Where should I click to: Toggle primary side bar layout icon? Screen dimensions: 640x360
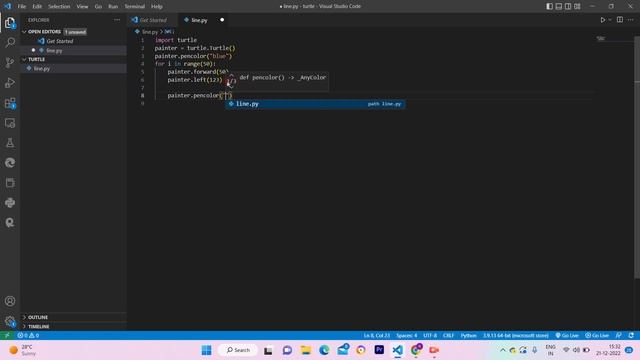pyautogui.click(x=549, y=7)
